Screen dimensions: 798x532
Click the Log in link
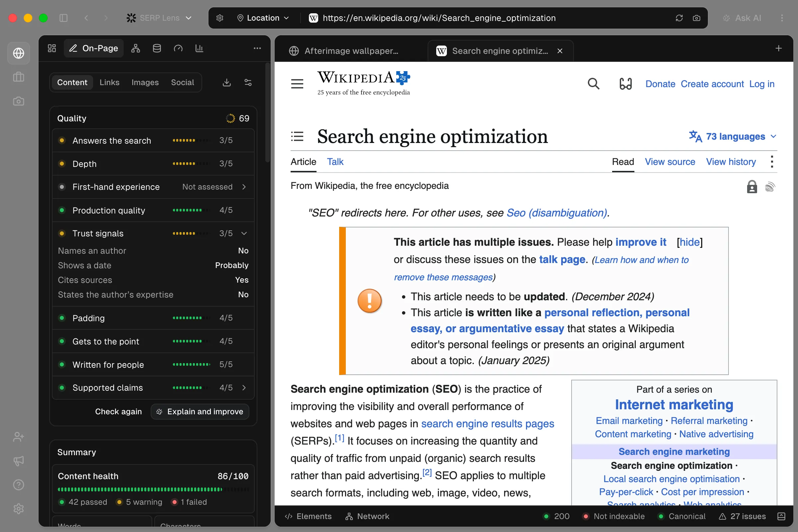[x=762, y=84]
